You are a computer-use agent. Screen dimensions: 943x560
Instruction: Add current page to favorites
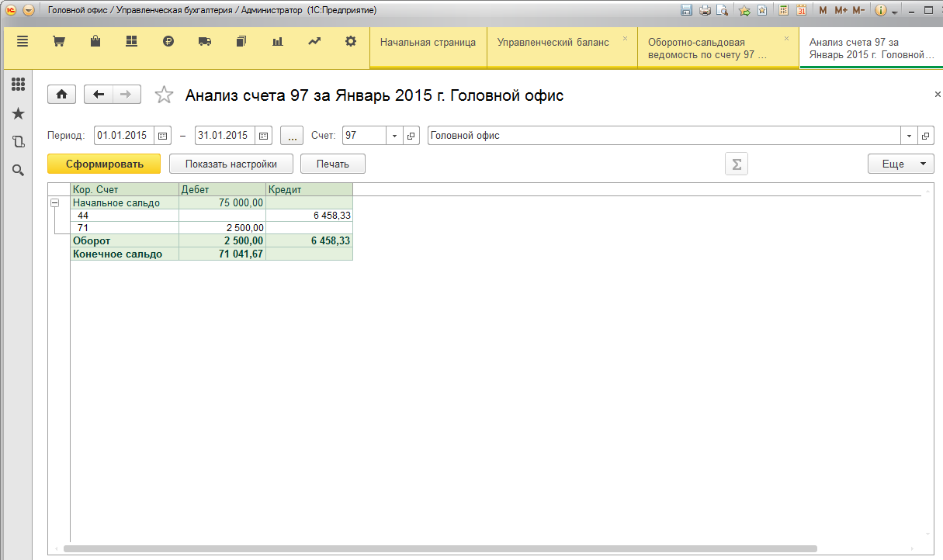click(745, 10)
